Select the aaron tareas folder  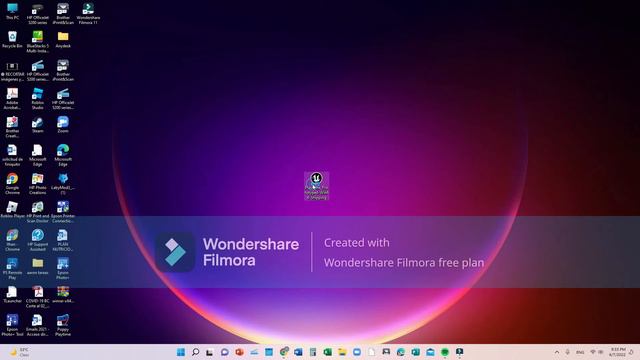[38, 266]
